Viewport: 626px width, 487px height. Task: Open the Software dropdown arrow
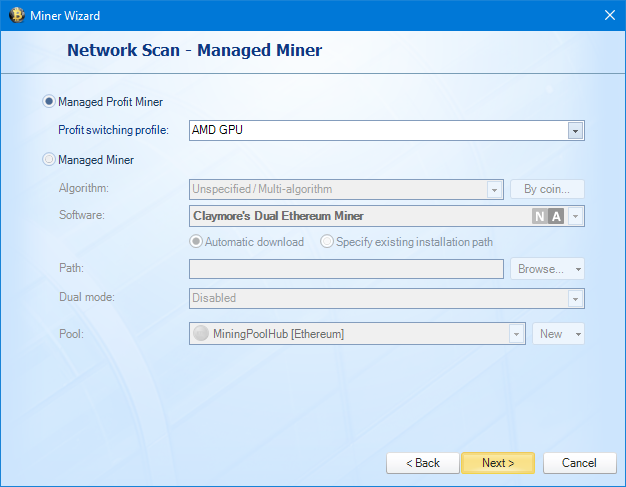point(575,216)
